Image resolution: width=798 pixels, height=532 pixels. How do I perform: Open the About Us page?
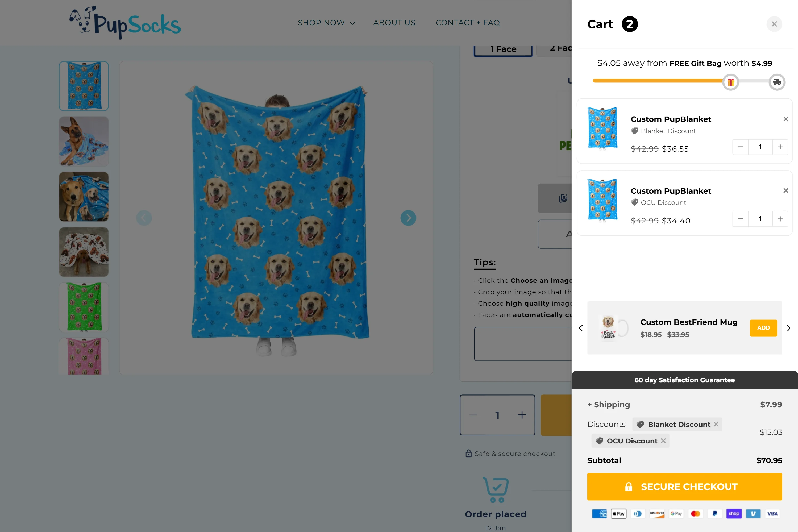394,23
